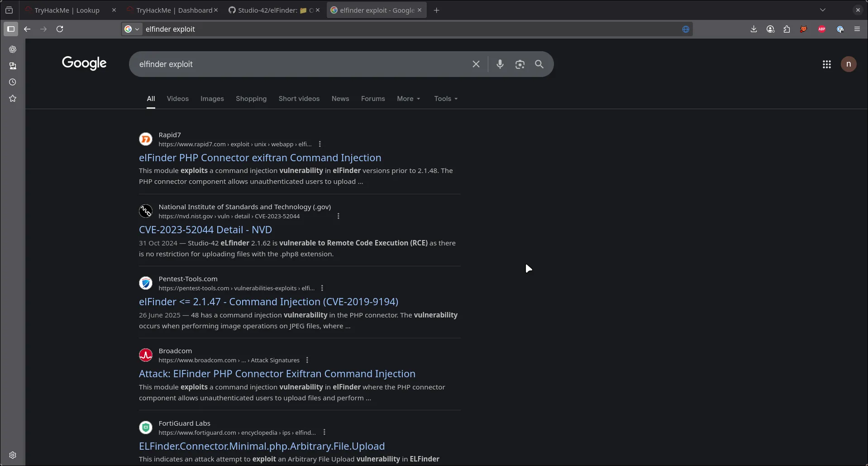Open the Google account avatar
Screen dimensions: 868x466
pos(849,64)
